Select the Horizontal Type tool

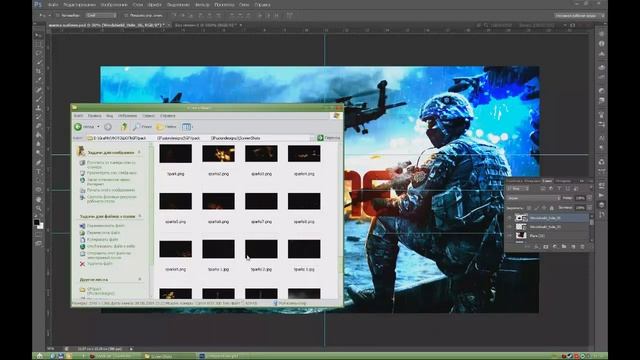click(x=39, y=171)
